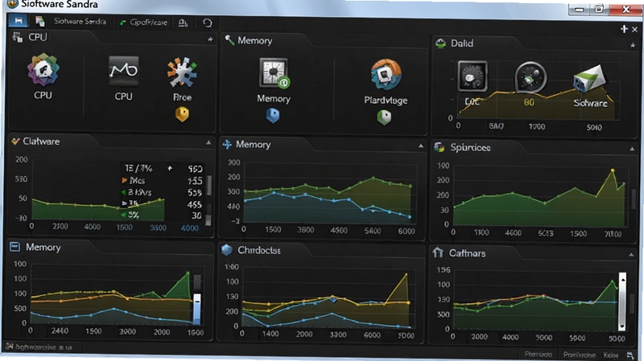
Task: Pin the Dalid panel with its star
Action: pos(633,45)
